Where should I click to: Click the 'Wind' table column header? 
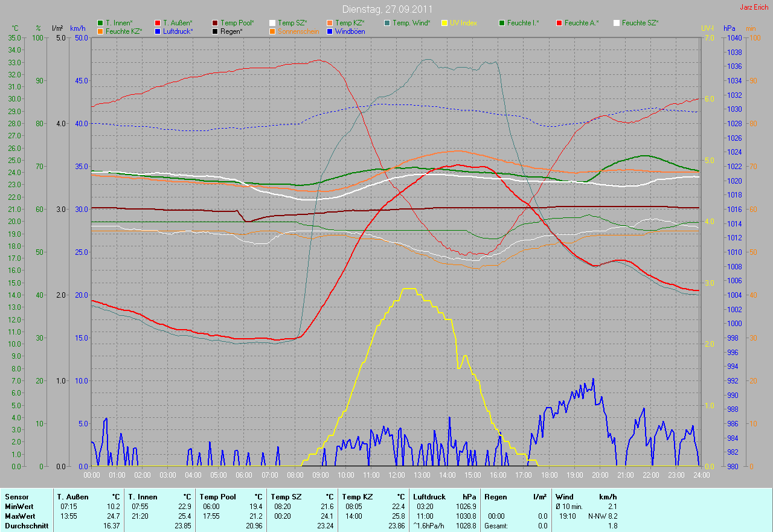click(x=565, y=497)
